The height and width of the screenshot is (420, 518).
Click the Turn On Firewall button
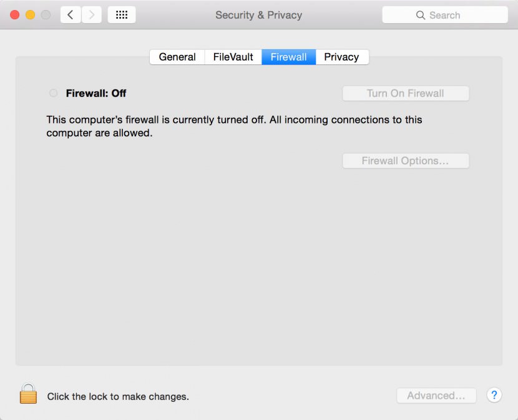click(x=405, y=93)
